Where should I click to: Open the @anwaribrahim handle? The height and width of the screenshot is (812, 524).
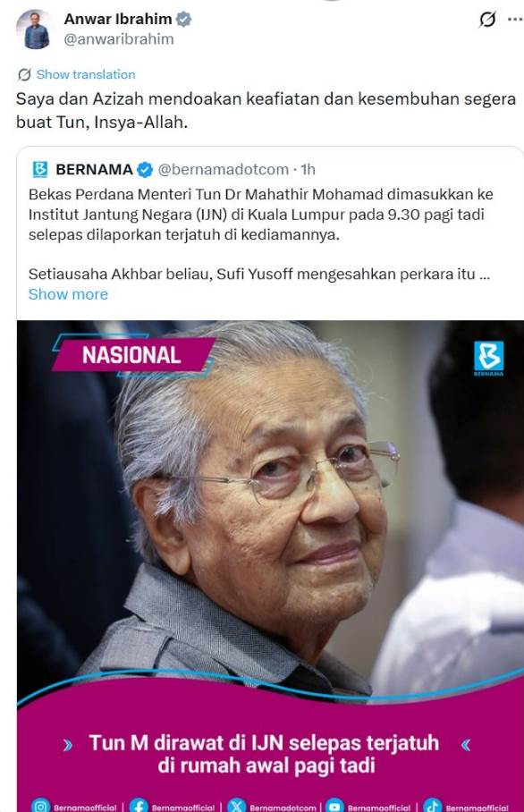pyautogui.click(x=119, y=39)
